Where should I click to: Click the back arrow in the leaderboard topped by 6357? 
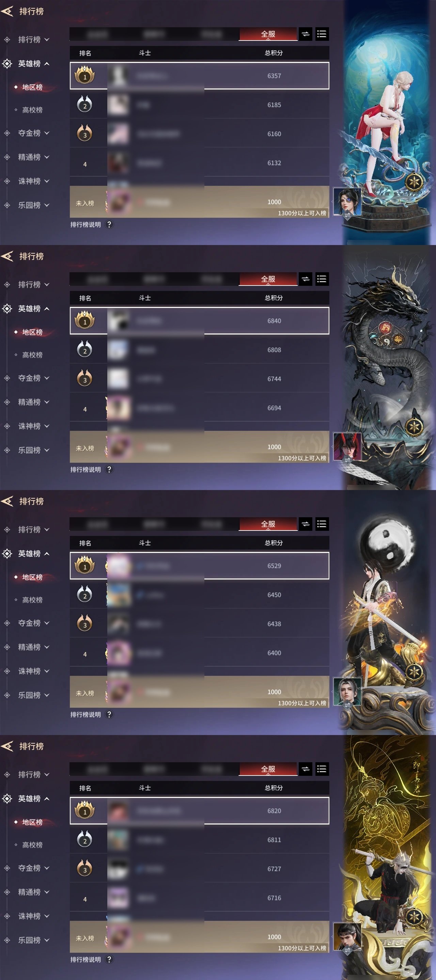click(7, 11)
